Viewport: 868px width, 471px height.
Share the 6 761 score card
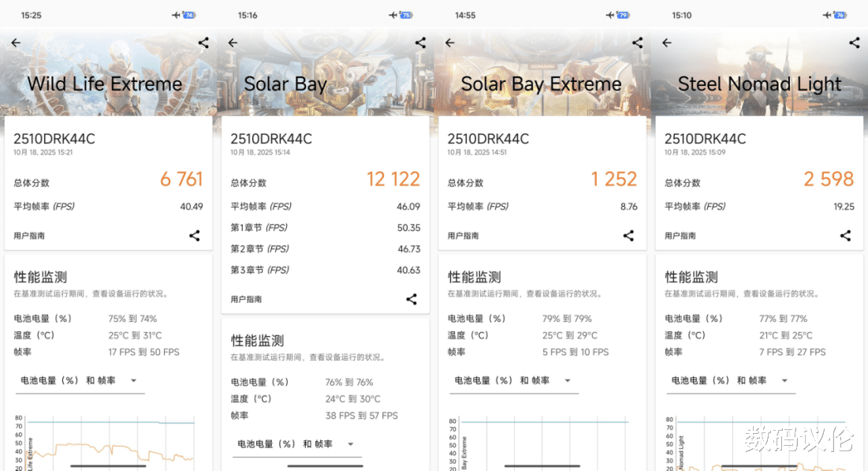[194, 235]
